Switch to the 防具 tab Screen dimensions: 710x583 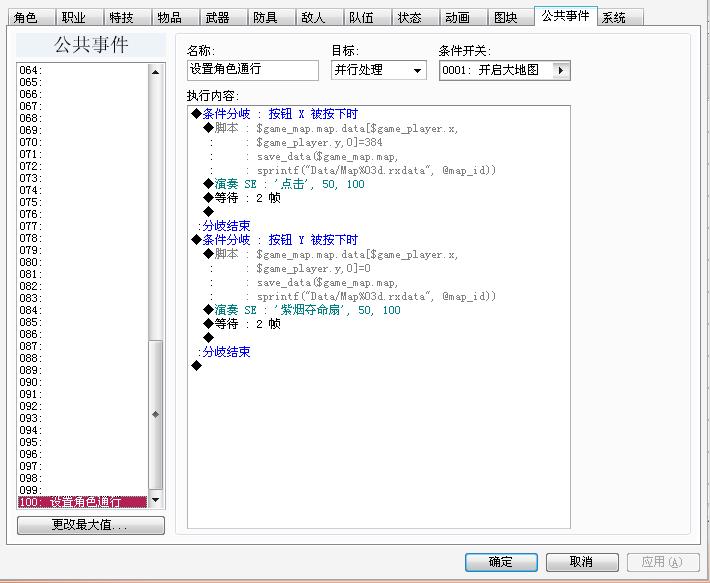pyautogui.click(x=271, y=17)
